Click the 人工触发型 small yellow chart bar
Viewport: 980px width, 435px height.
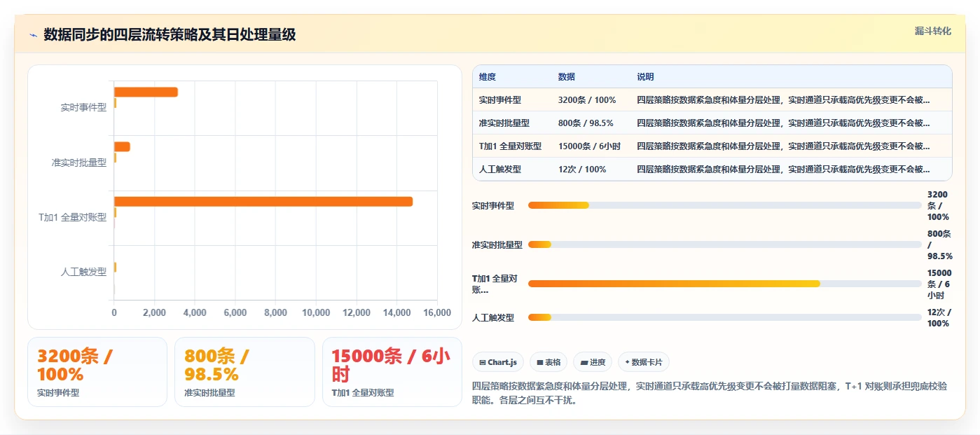[115, 267]
